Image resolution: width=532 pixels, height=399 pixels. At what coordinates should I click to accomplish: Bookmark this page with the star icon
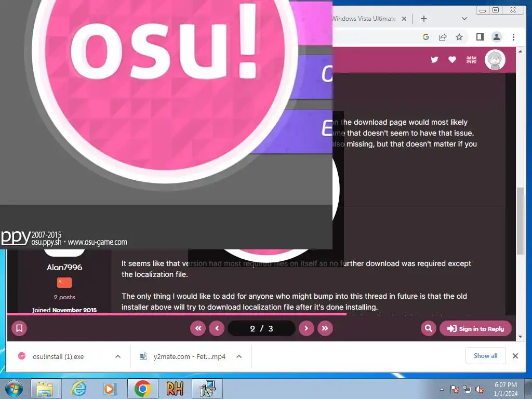(459, 37)
